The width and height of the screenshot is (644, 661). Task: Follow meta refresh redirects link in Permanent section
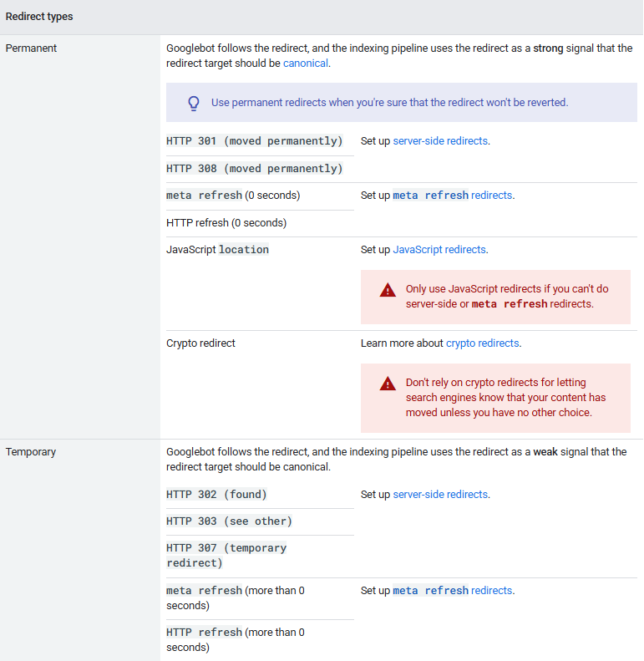(x=452, y=196)
